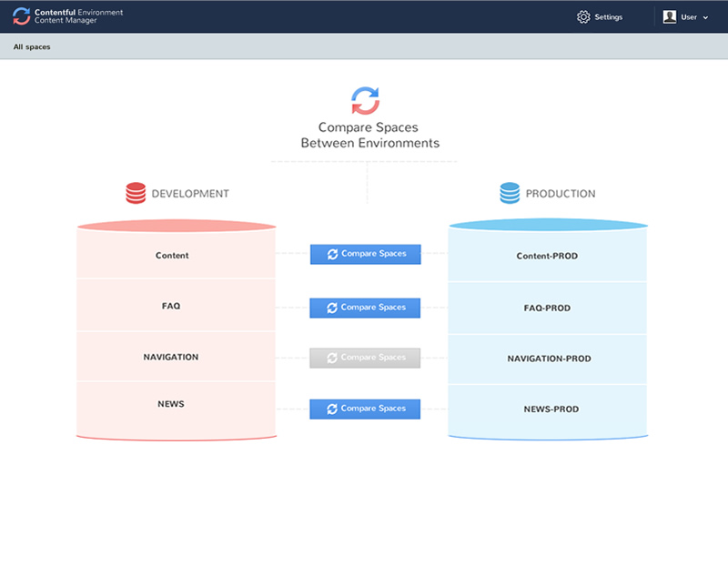The image size is (728, 576).
Task: Compare spaces for the FAQ row
Action: point(365,308)
